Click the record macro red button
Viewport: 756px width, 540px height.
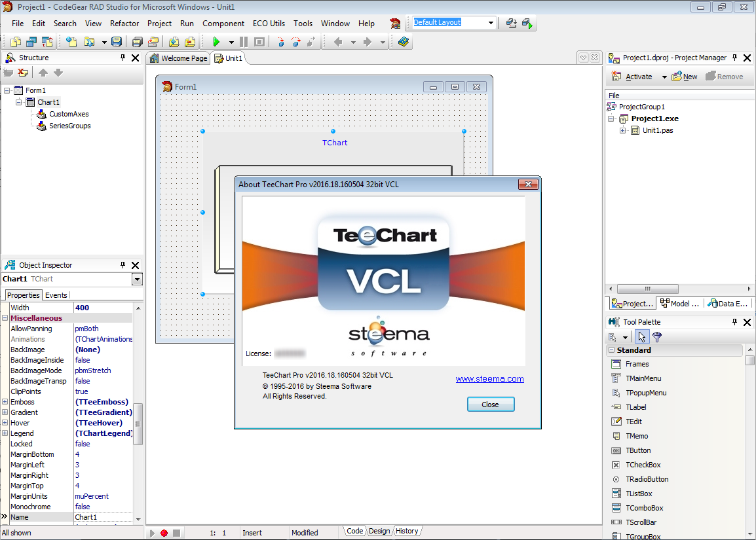164,533
